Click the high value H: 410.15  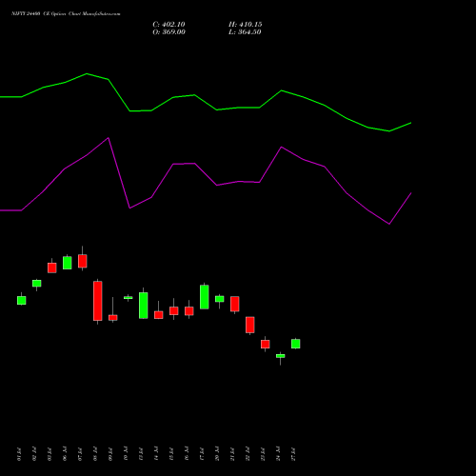click(x=246, y=25)
